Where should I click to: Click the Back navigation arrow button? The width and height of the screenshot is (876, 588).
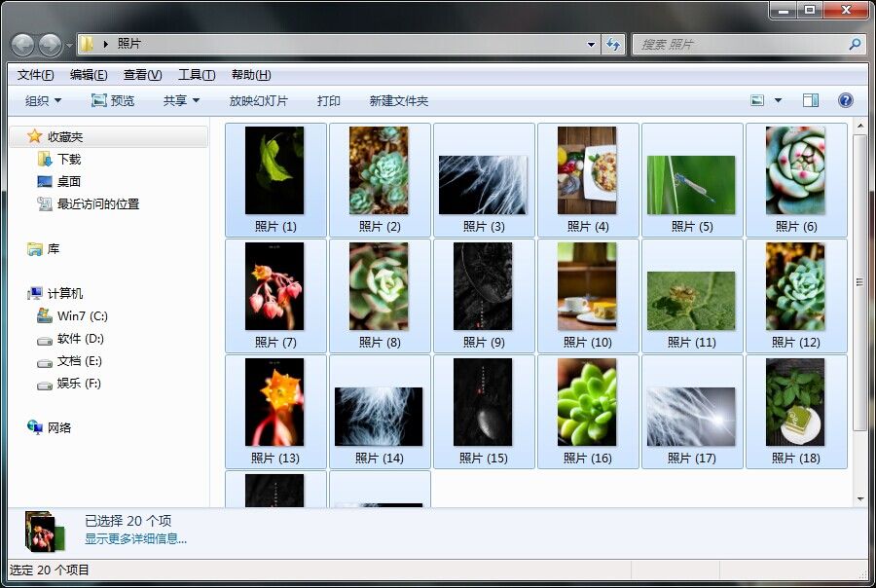tap(23, 44)
